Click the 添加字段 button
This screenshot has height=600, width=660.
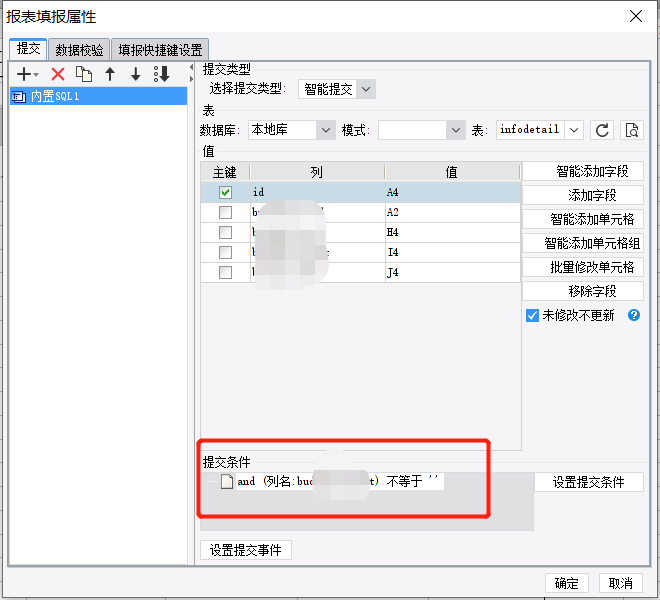point(583,195)
